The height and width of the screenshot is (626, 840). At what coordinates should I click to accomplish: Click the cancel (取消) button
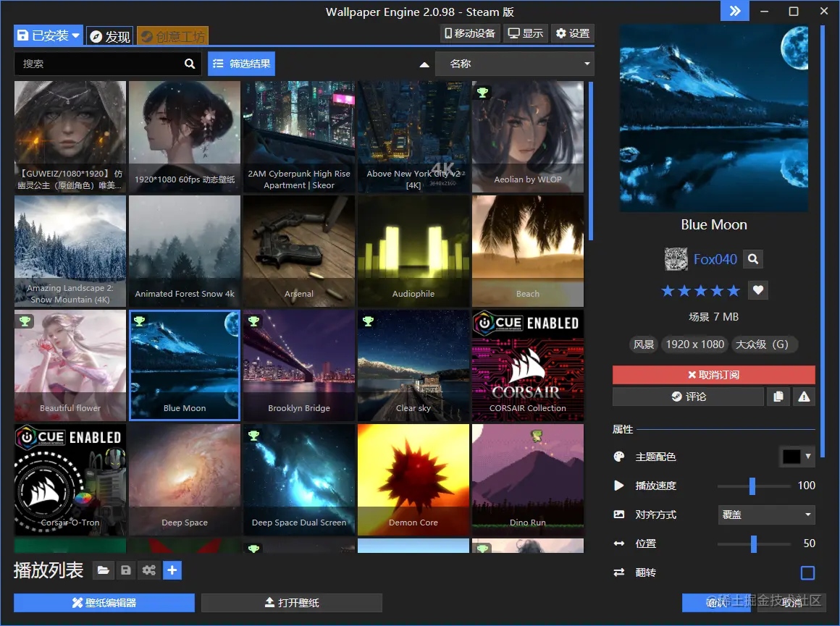(791, 603)
